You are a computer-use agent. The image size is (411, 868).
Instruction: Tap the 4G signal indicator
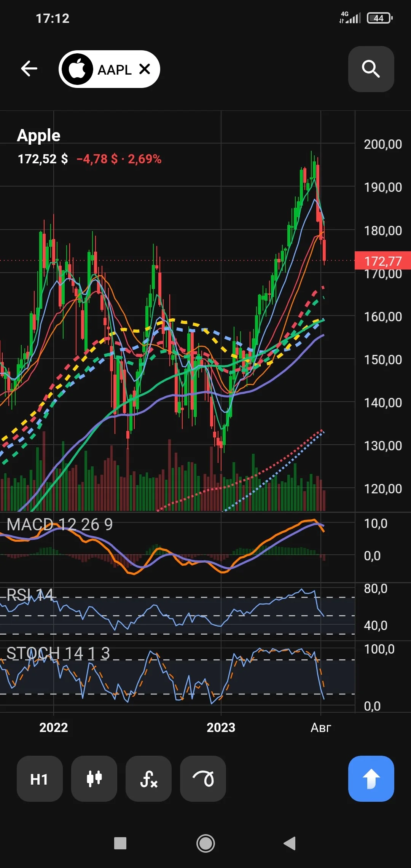[350, 18]
